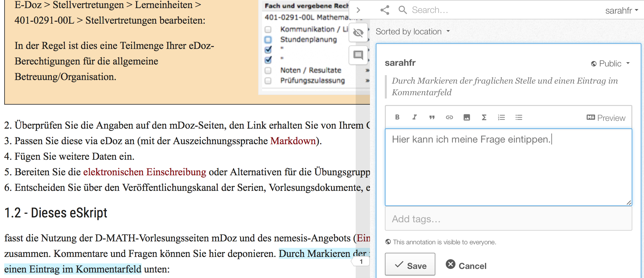Open the elektronischen Einschreibung link
Image resolution: width=644 pixels, height=278 pixels.
(x=144, y=172)
